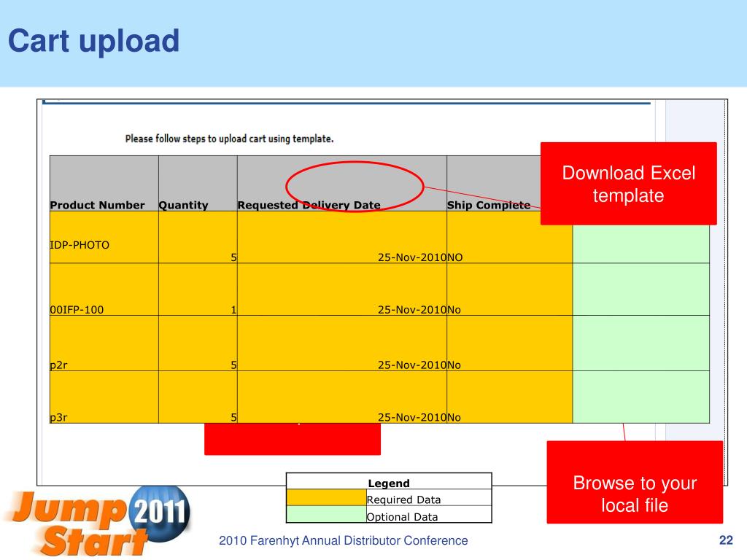This screenshot has width=747, height=560.
Task: Select the "Optional Data" legend label
Action: click(x=402, y=517)
